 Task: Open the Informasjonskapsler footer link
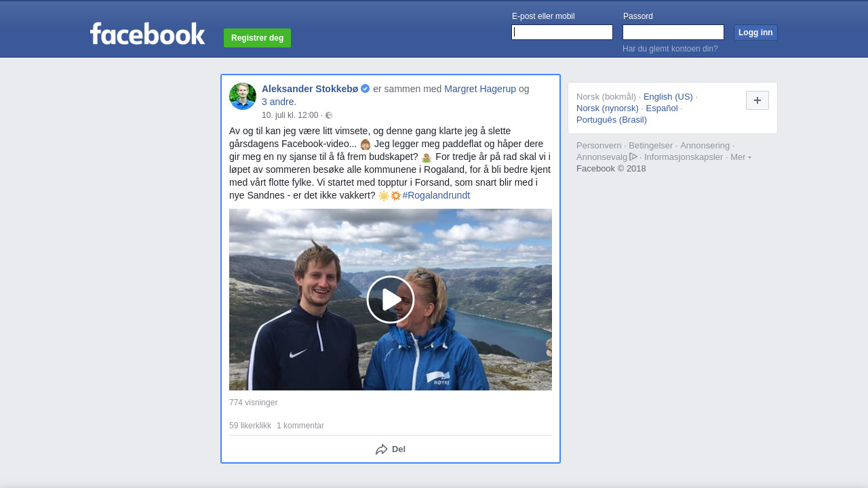684,157
